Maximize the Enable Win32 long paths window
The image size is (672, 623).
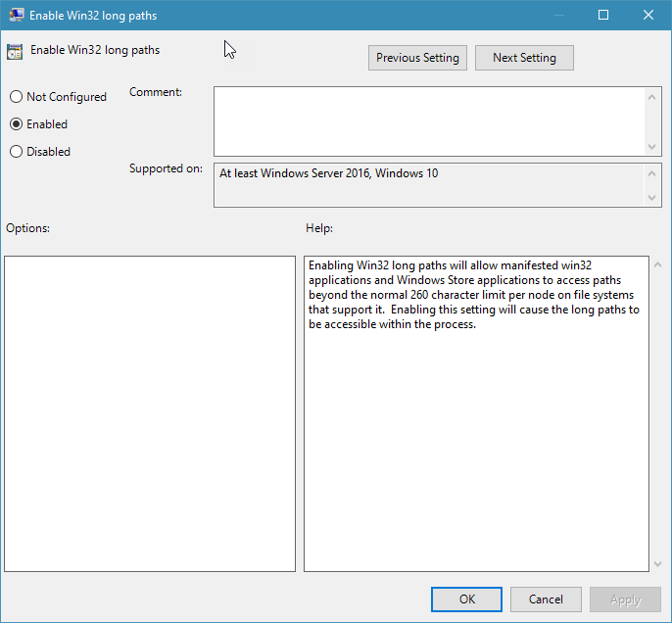[x=603, y=15]
